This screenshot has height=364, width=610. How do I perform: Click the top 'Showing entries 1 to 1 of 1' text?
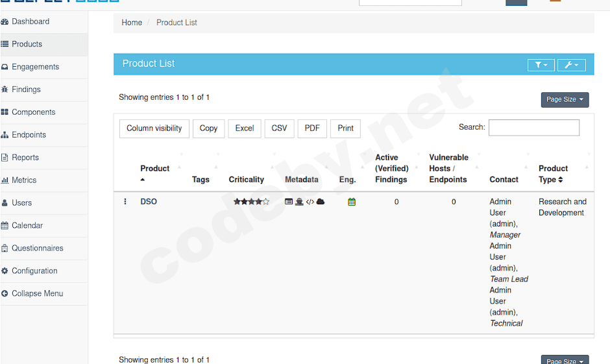click(x=164, y=97)
